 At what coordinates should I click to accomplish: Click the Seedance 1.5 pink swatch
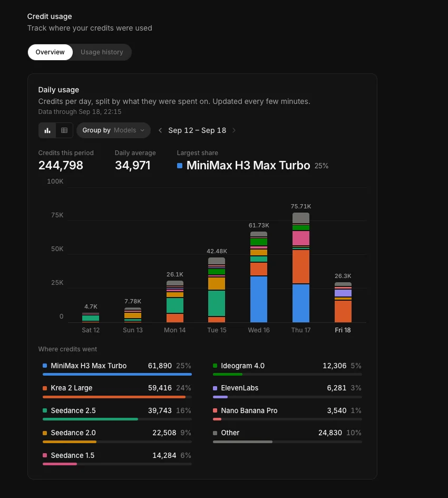coord(45,455)
